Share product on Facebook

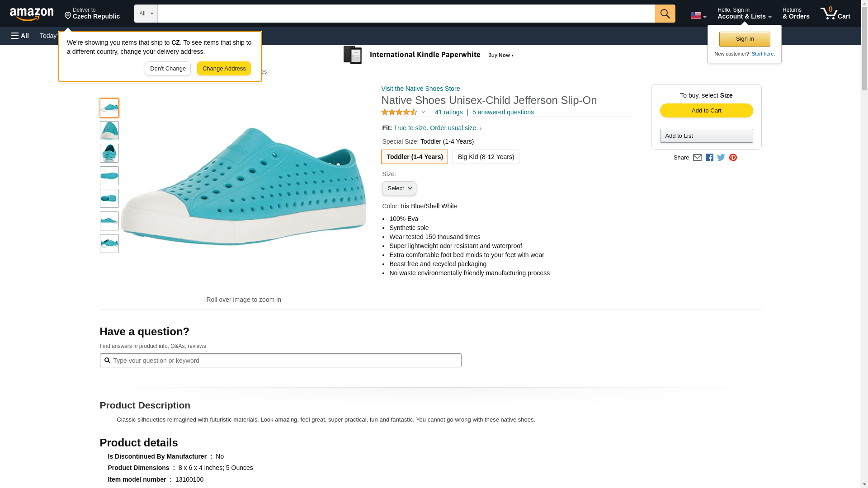tap(709, 158)
